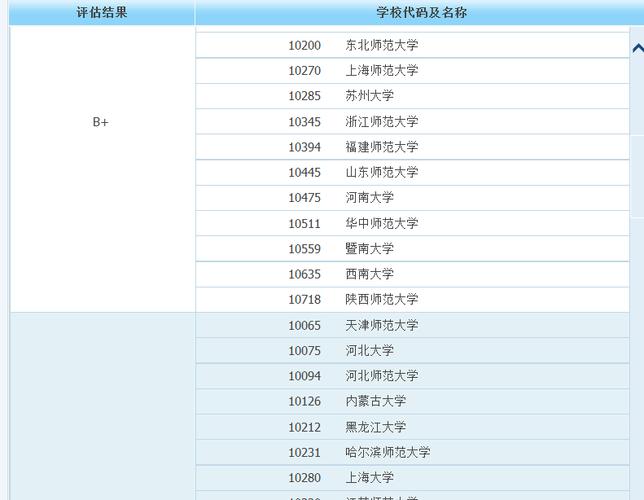Select row 10075 河北大学

[412, 351]
